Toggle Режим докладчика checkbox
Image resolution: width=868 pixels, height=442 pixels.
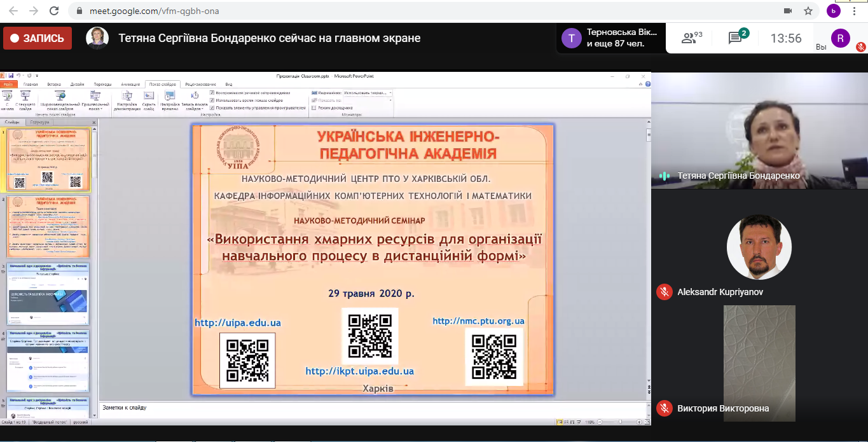314,108
